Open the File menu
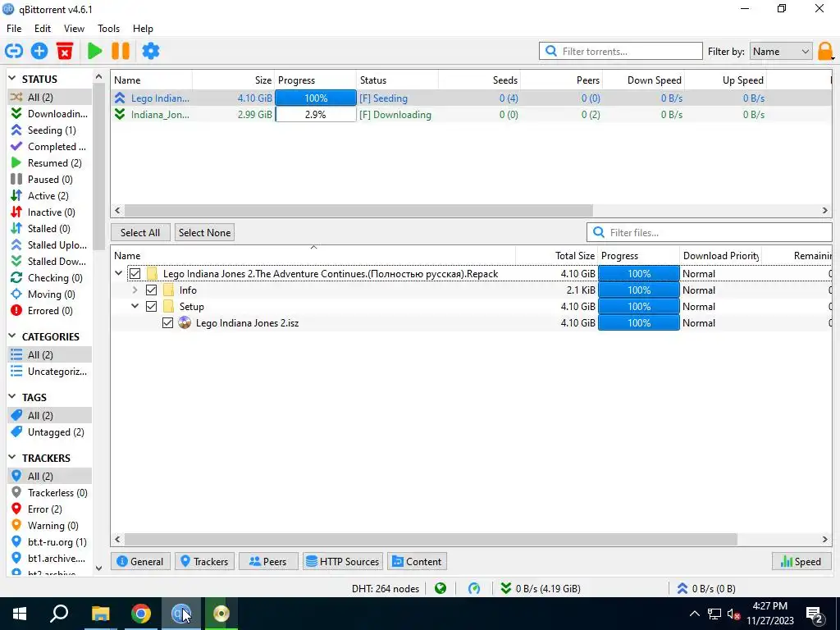Image resolution: width=840 pixels, height=630 pixels. coord(14,29)
